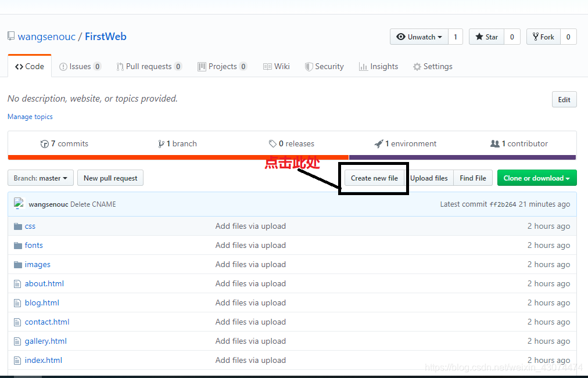Viewport: 588px width, 378px height.
Task: Click the people icon next to 1 contributor
Action: click(495, 143)
